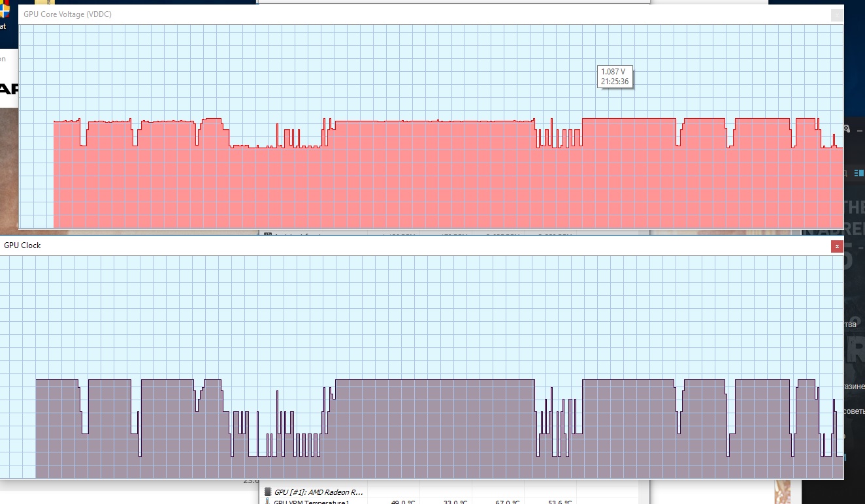This screenshot has width=865, height=504.
Task: Click the sensor row icon between the two graphs
Action: click(268, 234)
